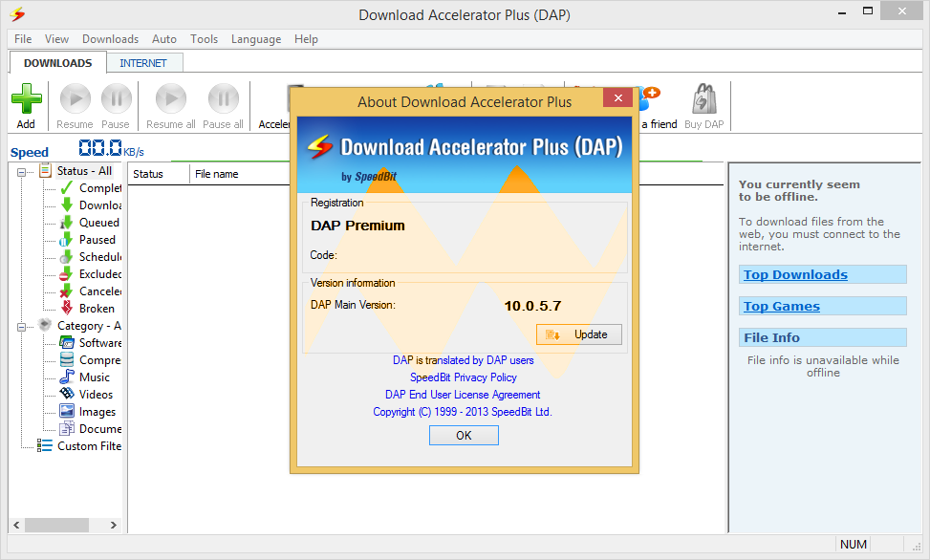Screen dimensions: 930x560
Task: Switch to the DOWNLOADS tab
Action: 58,63
